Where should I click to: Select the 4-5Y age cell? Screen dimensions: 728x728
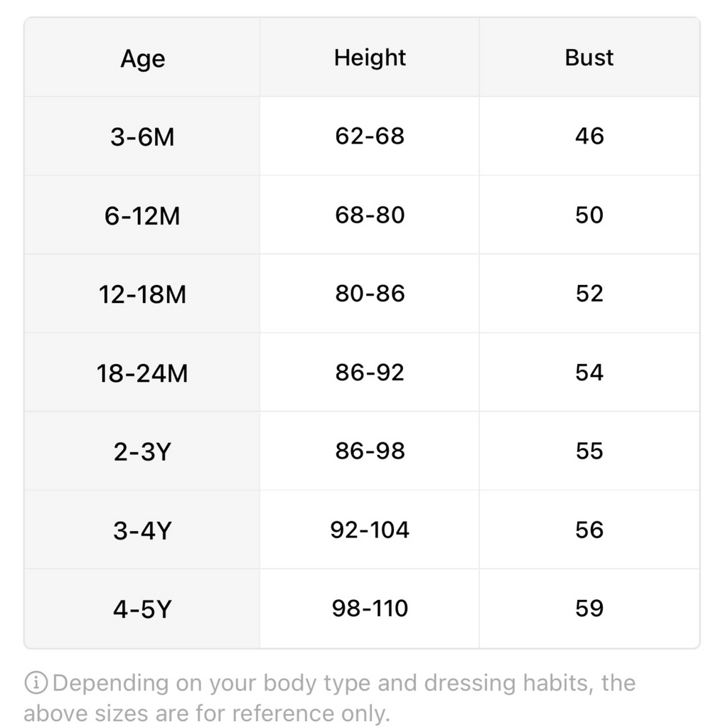tap(142, 609)
